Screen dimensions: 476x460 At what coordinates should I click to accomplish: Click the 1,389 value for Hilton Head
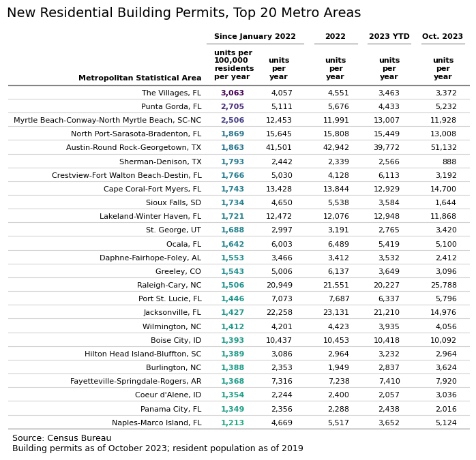[x=233, y=354]
